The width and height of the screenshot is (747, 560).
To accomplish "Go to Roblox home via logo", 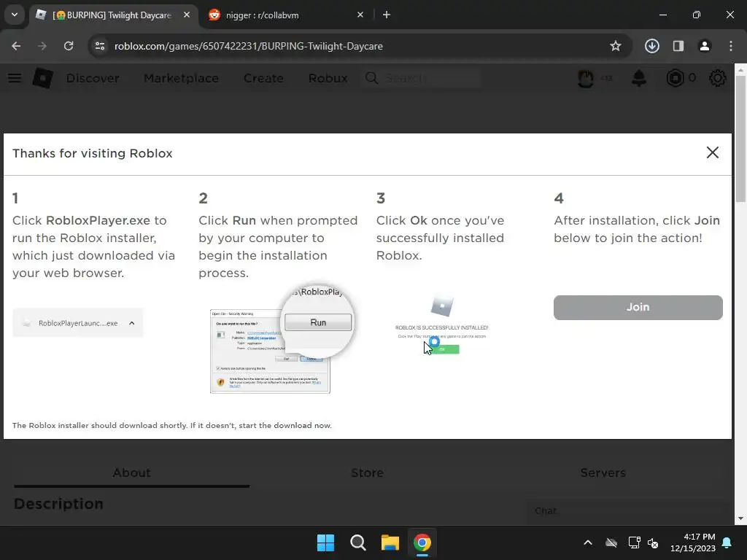I will pyautogui.click(x=42, y=78).
